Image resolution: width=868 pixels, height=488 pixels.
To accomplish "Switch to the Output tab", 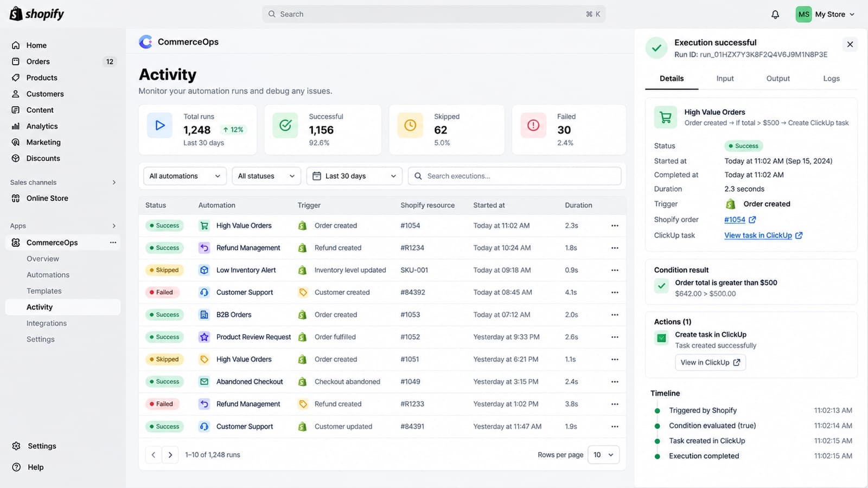I will pos(778,79).
